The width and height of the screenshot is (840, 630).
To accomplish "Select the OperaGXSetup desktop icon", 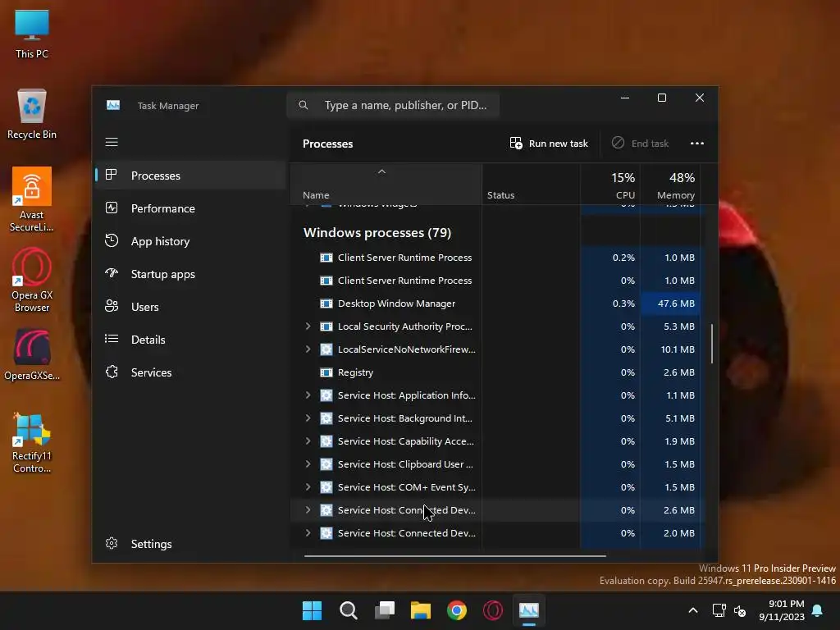I will (x=32, y=355).
